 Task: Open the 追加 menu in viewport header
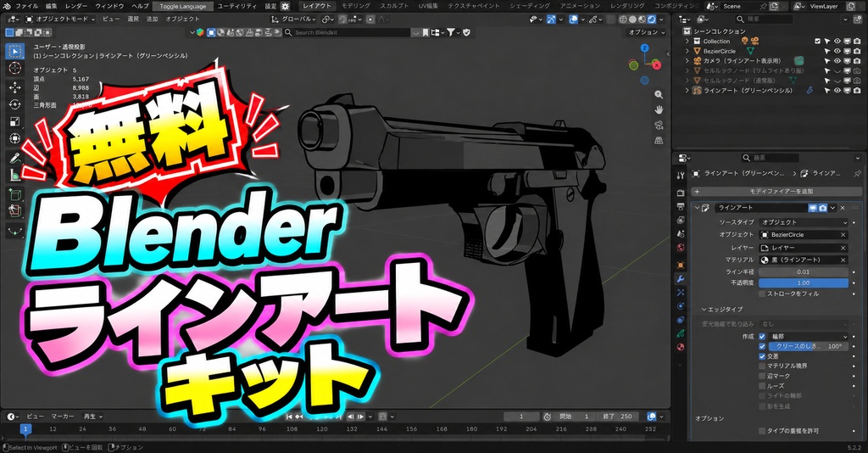tap(152, 19)
